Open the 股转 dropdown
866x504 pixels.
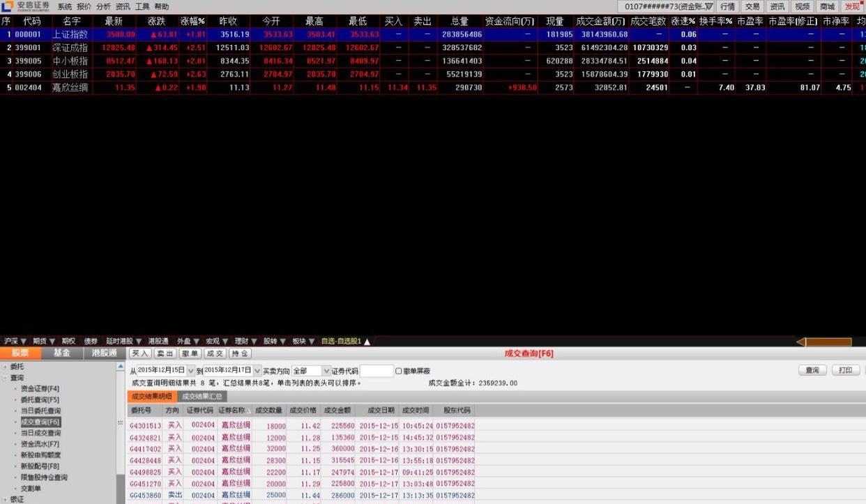pyautogui.click(x=282, y=342)
